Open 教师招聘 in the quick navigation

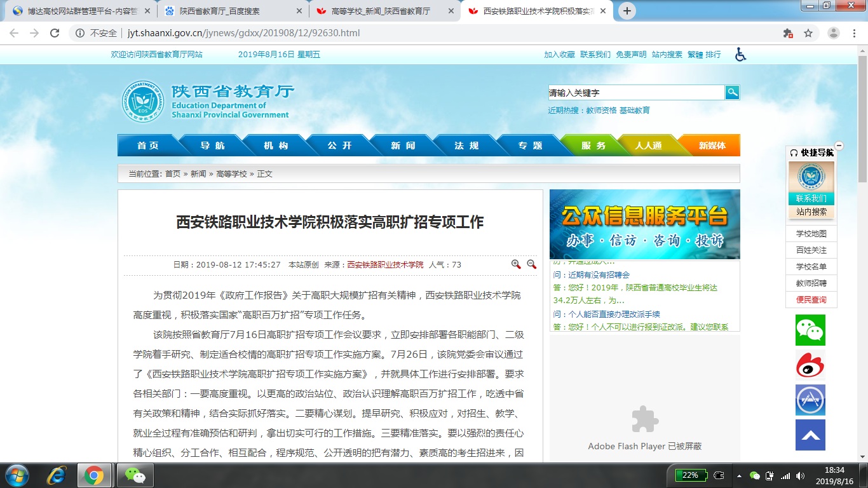(811, 283)
